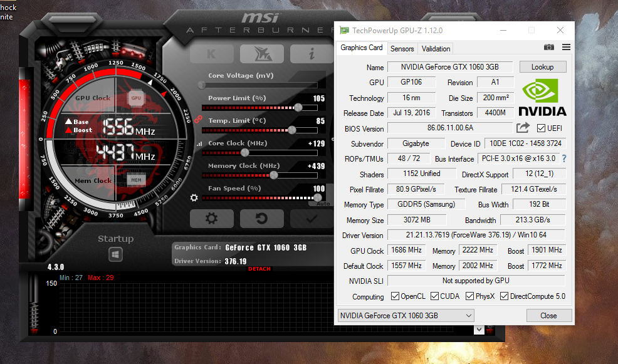The image size is (618, 364).
Task: Toggle the link icon between Power and Temp limit
Action: [x=198, y=118]
